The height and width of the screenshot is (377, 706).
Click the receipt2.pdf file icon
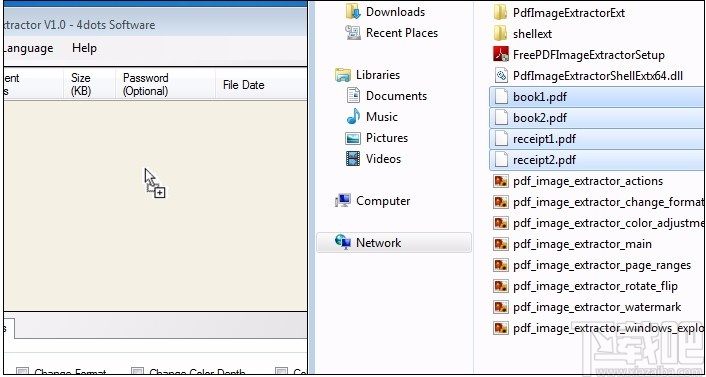(x=501, y=159)
